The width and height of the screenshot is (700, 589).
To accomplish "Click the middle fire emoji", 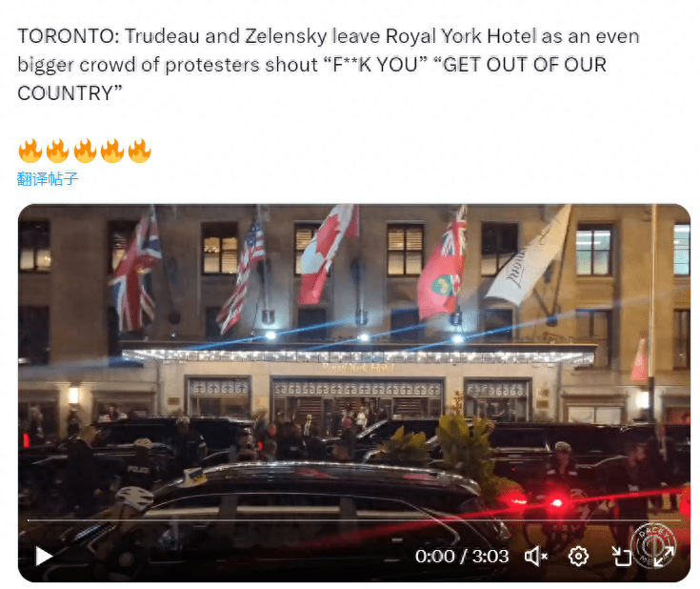I will pos(85,151).
